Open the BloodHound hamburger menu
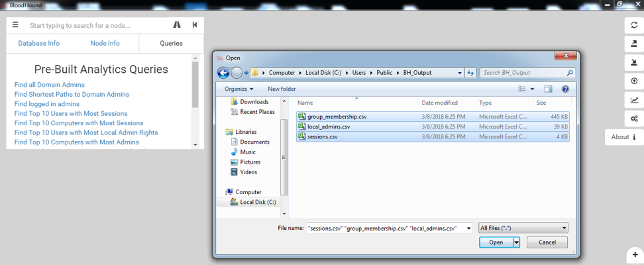The width and height of the screenshot is (644, 265). point(15,25)
